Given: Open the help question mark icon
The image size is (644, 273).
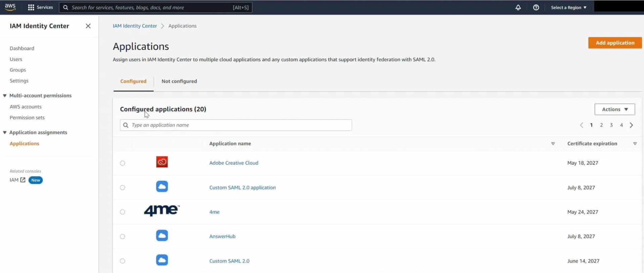Looking at the screenshot, I should click(536, 7).
